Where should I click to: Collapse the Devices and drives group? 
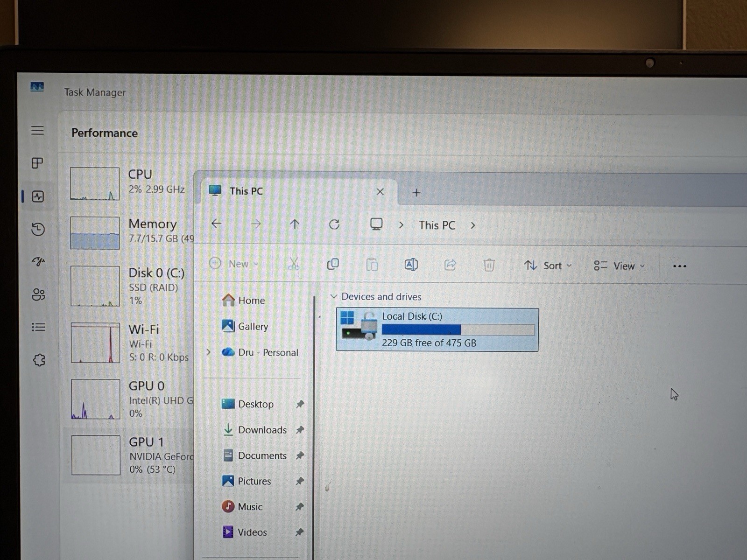(x=333, y=296)
